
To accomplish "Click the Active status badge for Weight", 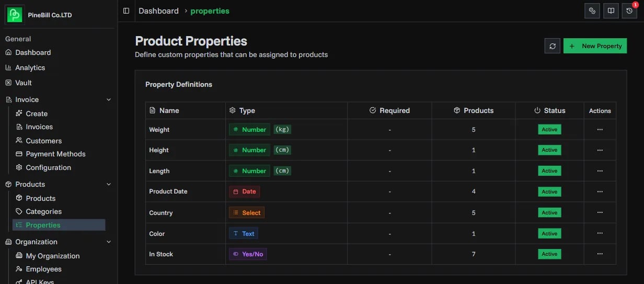I will (549, 129).
